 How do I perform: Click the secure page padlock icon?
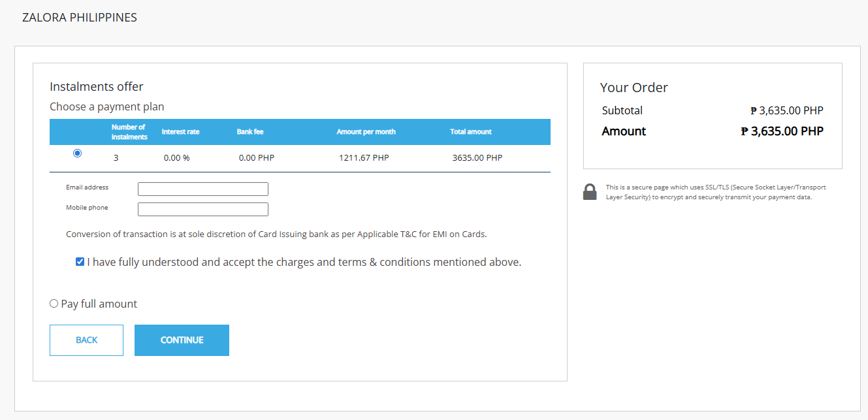(590, 191)
